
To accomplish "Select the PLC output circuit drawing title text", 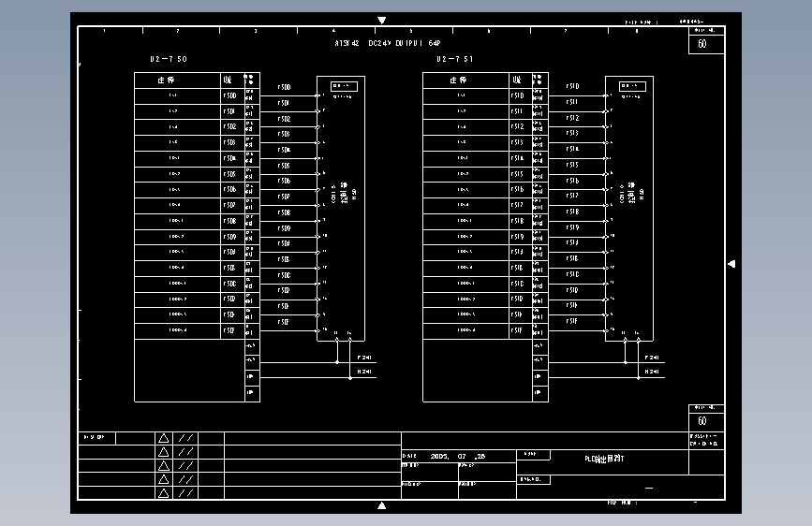I will pyautogui.click(x=604, y=459).
